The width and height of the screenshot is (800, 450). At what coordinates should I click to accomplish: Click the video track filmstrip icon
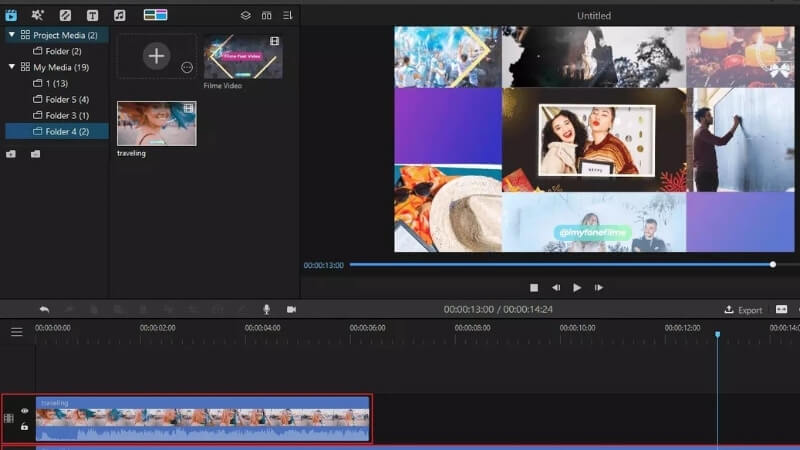9,418
